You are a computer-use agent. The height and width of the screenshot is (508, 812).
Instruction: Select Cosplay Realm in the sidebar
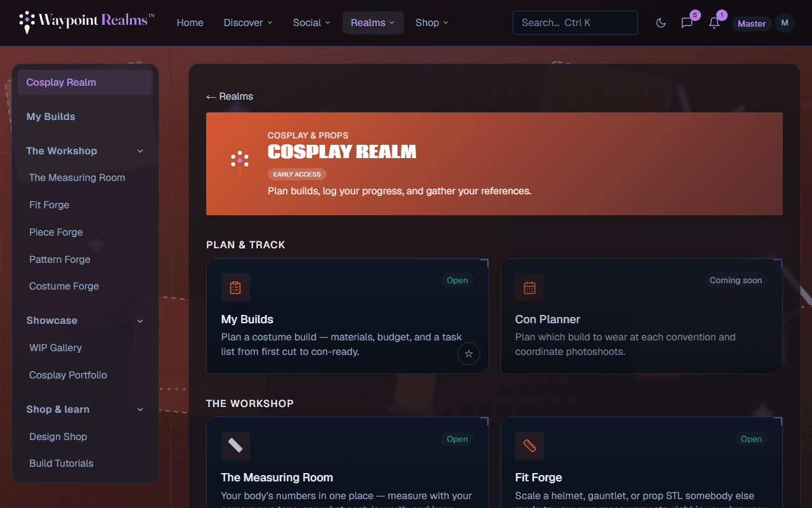85,83
